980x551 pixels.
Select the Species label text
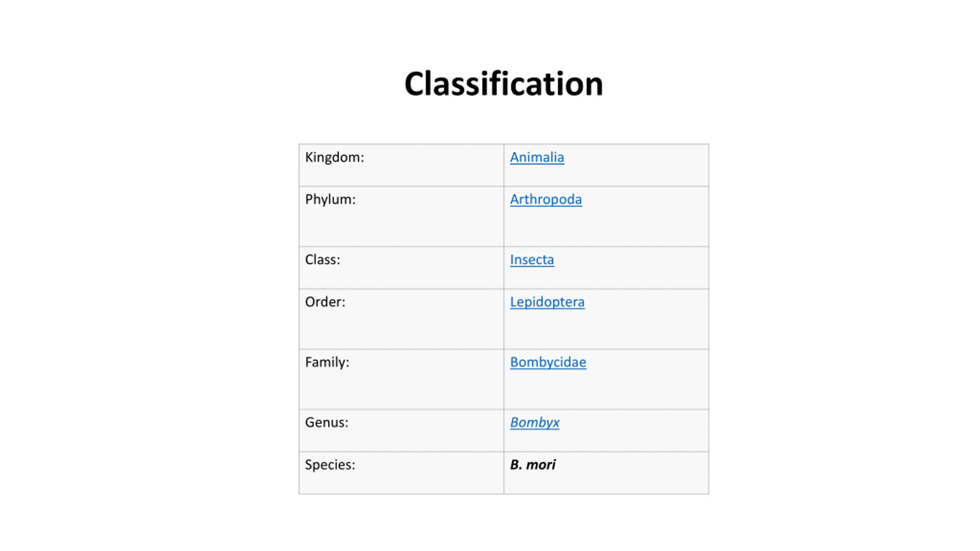tap(330, 465)
